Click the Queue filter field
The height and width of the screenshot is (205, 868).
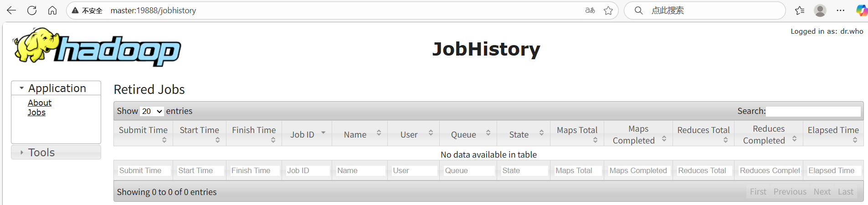[x=468, y=170]
